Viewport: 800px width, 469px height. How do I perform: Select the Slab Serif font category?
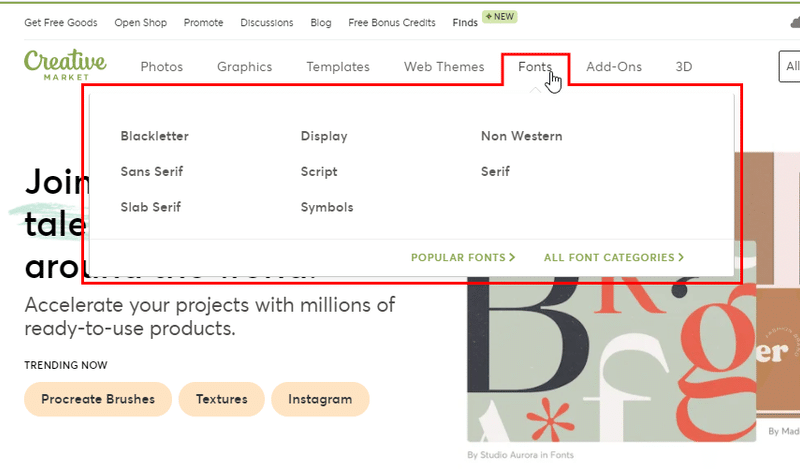tap(151, 207)
